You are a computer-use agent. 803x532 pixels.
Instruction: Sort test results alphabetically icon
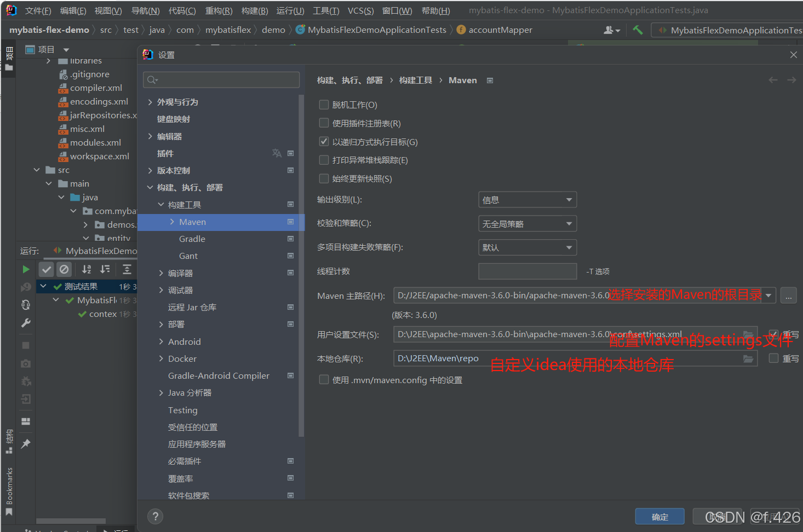(x=87, y=269)
